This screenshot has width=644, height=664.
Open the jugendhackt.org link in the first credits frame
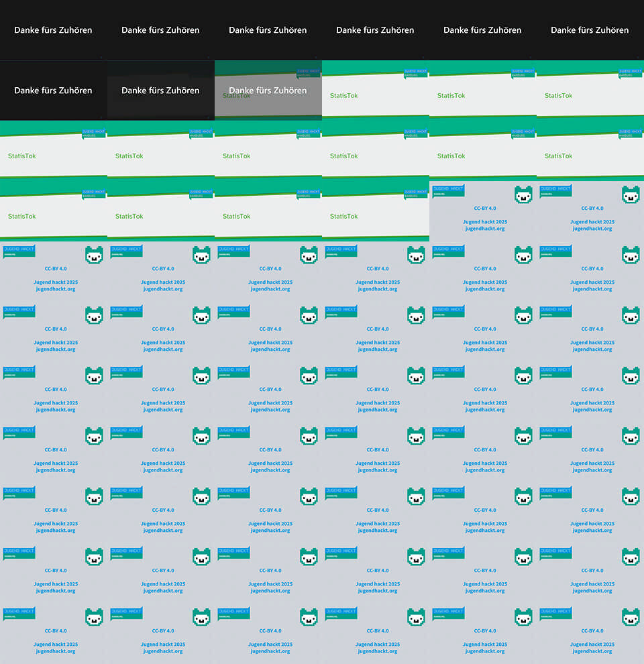tap(485, 229)
